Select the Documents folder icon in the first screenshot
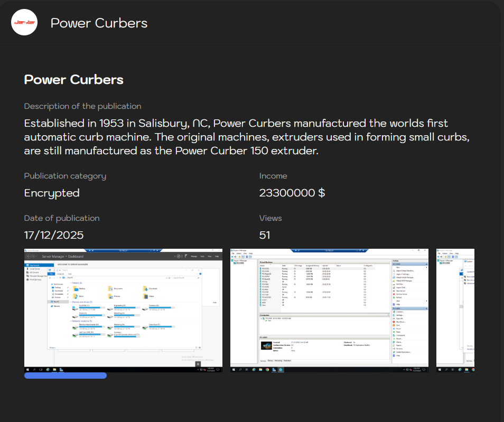Image resolution: width=504 pixels, height=422 pixels. point(110,289)
